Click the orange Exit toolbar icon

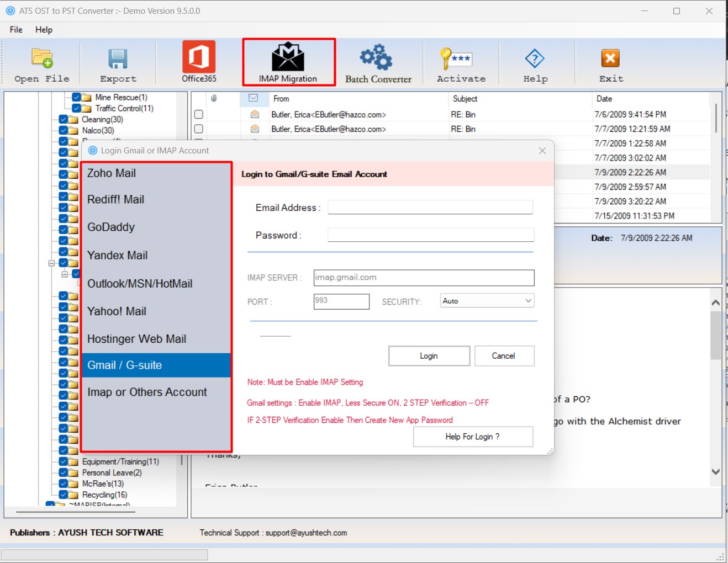coord(610,58)
